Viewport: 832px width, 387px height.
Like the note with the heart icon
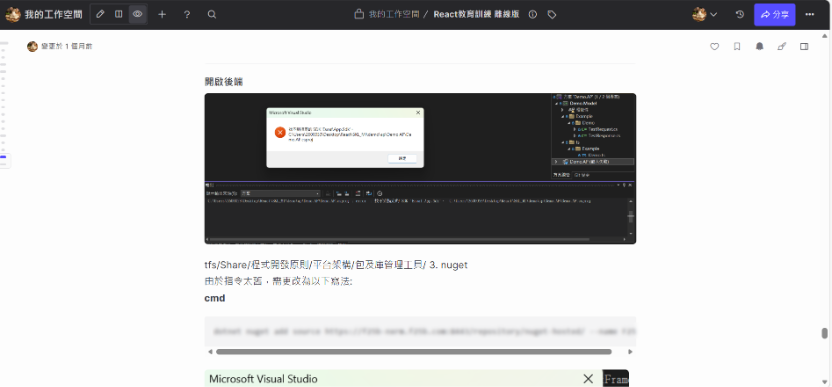(x=714, y=47)
